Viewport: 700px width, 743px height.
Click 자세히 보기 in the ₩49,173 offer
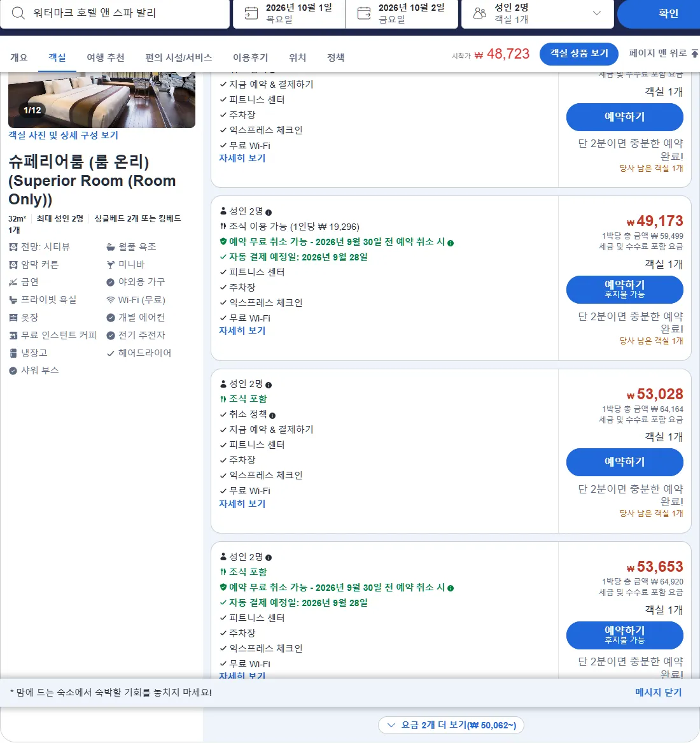pyautogui.click(x=242, y=330)
